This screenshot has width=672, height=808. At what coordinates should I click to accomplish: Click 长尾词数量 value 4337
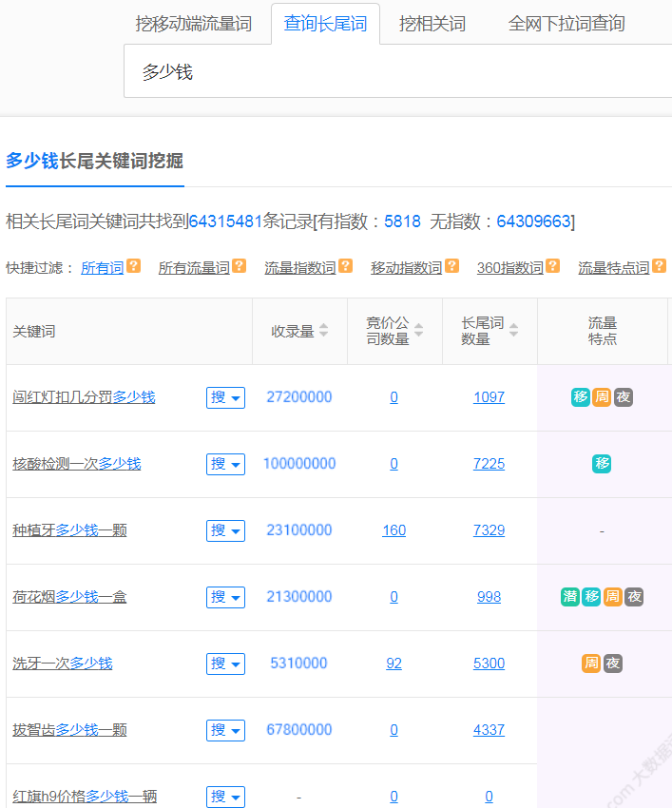coord(490,730)
